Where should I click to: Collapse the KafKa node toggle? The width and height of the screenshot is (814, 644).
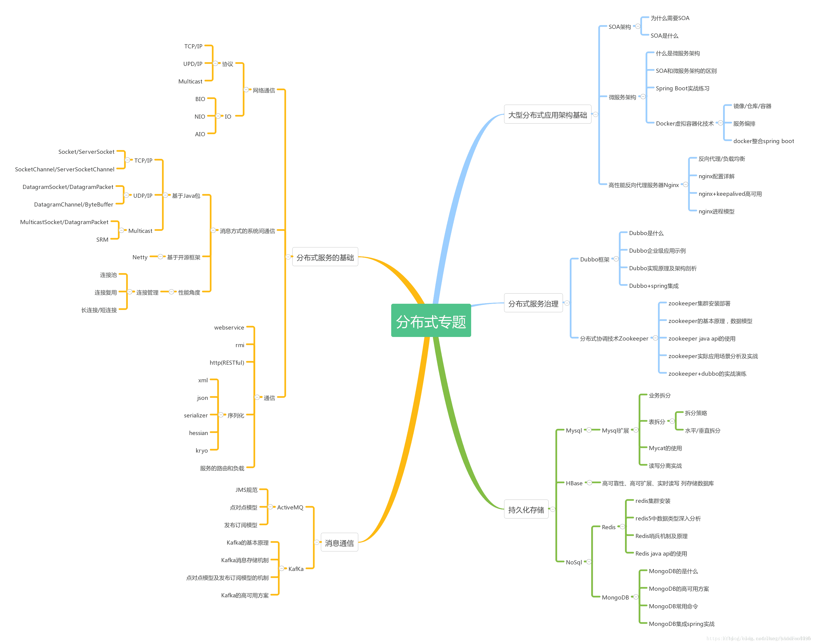[282, 568]
